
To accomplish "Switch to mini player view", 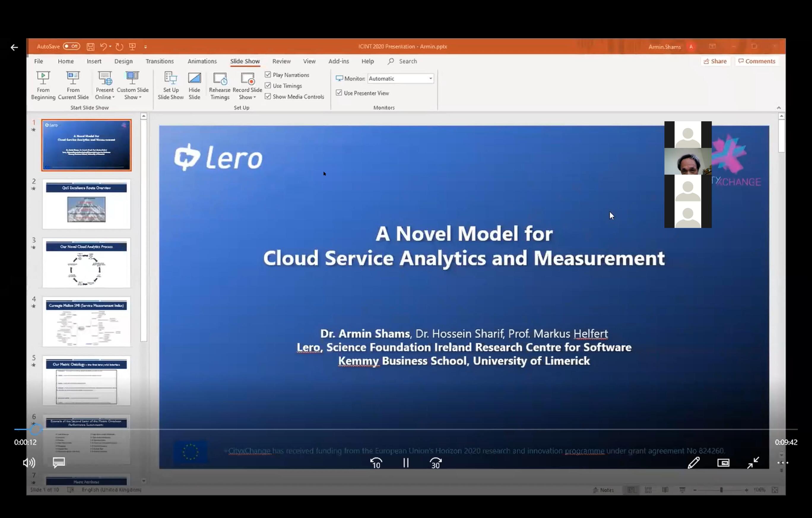I will pos(723,463).
